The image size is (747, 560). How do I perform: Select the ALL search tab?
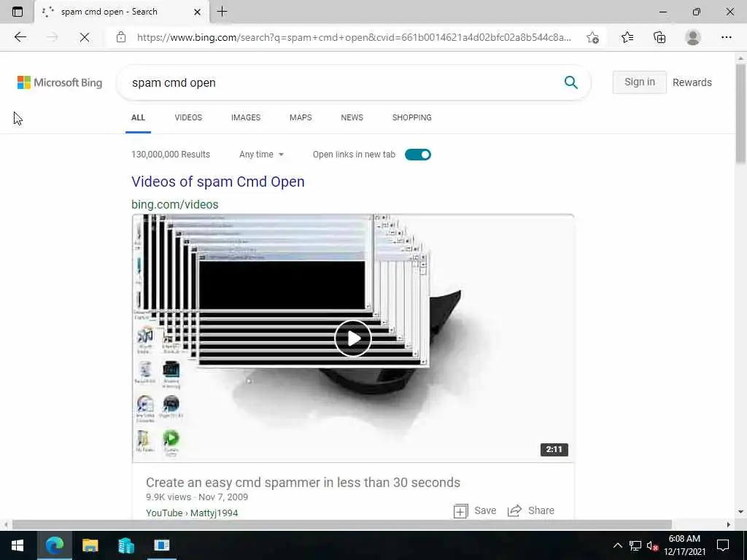pyautogui.click(x=138, y=117)
